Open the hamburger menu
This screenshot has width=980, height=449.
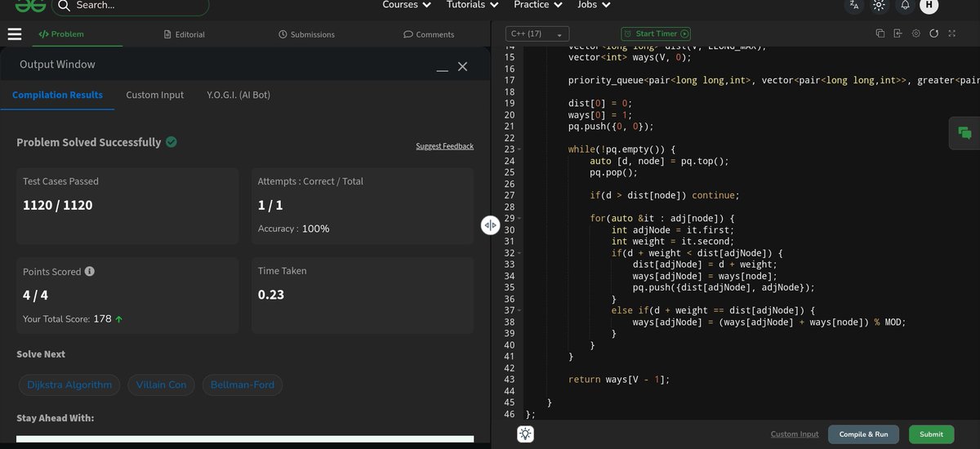click(x=14, y=34)
